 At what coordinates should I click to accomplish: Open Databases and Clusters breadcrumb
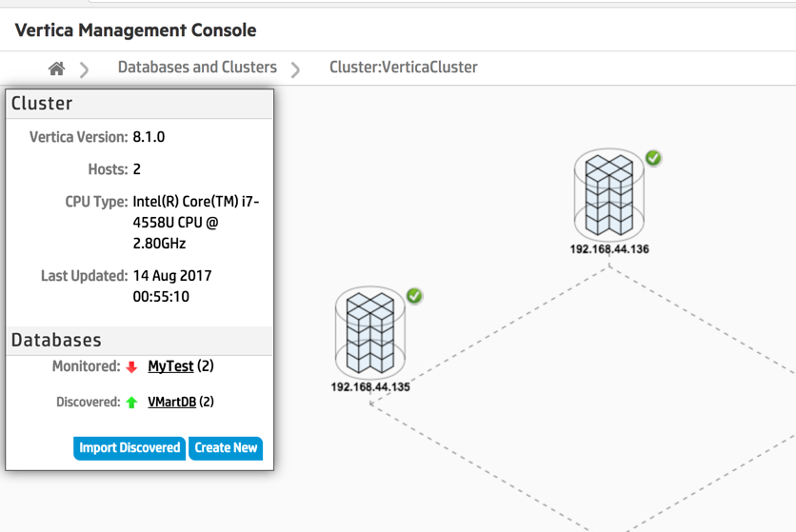pyautogui.click(x=197, y=68)
